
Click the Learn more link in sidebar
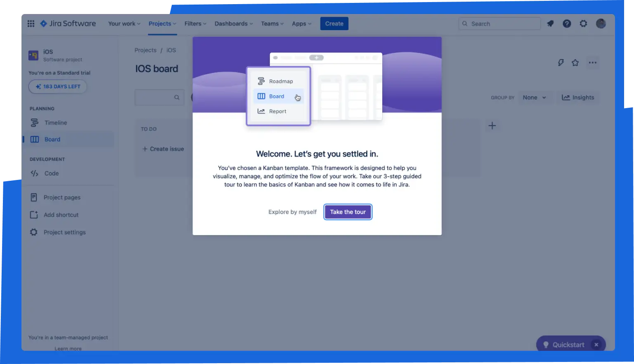click(x=68, y=348)
